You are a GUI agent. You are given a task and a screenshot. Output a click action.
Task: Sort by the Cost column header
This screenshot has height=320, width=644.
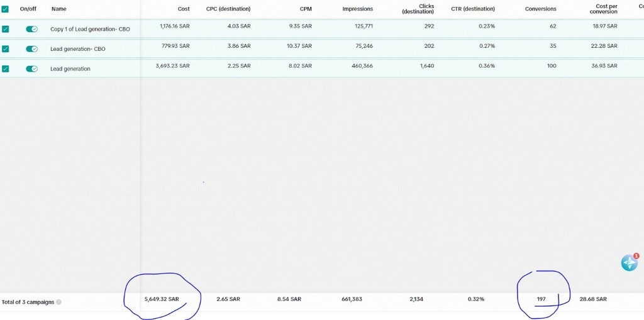click(184, 9)
